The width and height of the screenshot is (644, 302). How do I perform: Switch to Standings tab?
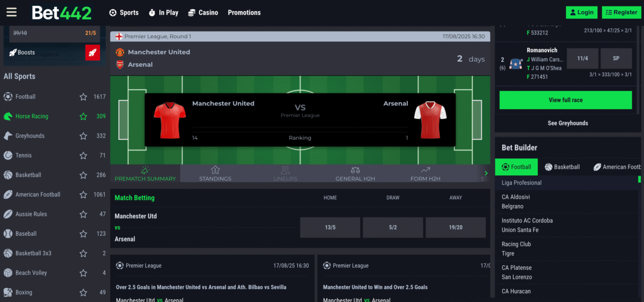tap(215, 174)
